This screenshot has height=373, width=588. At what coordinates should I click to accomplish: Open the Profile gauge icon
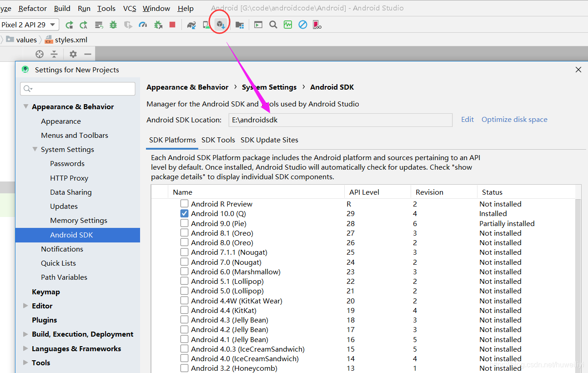[x=143, y=25]
